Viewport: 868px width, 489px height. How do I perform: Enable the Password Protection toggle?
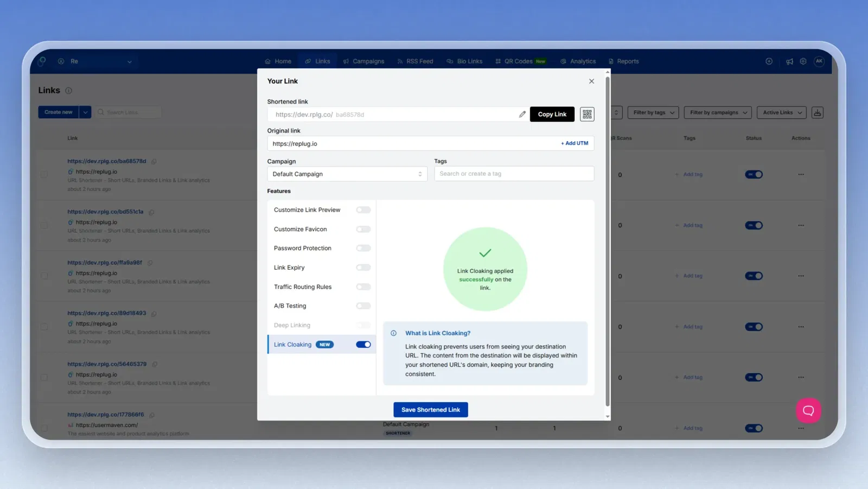[x=363, y=248]
